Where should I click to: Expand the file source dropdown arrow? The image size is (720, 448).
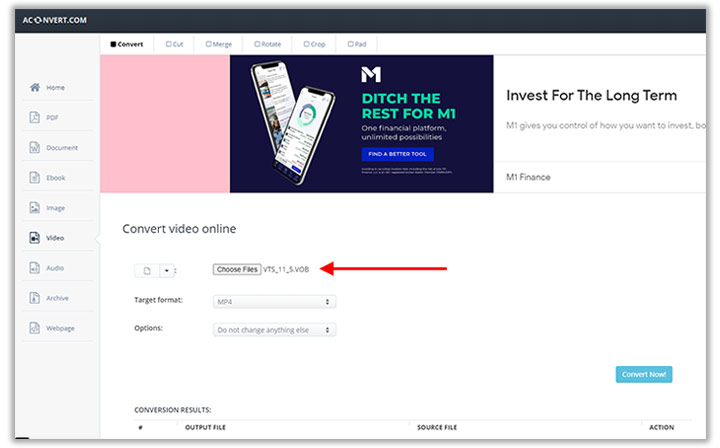click(167, 271)
